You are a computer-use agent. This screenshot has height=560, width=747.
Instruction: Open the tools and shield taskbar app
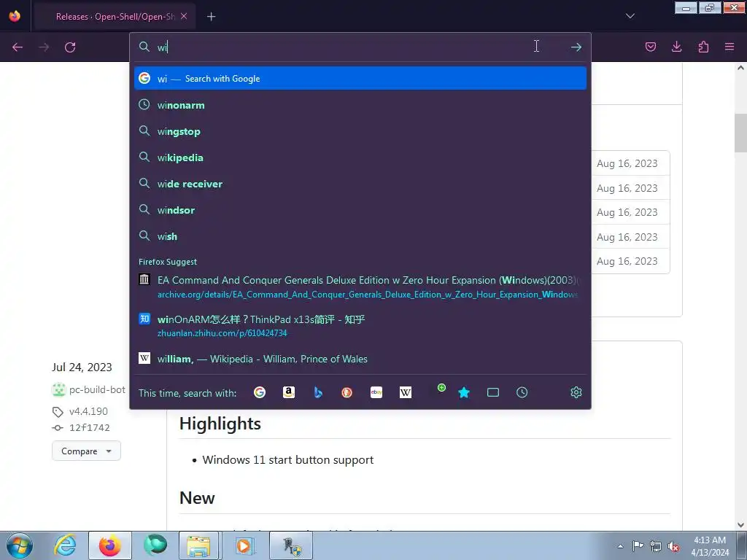(290, 545)
